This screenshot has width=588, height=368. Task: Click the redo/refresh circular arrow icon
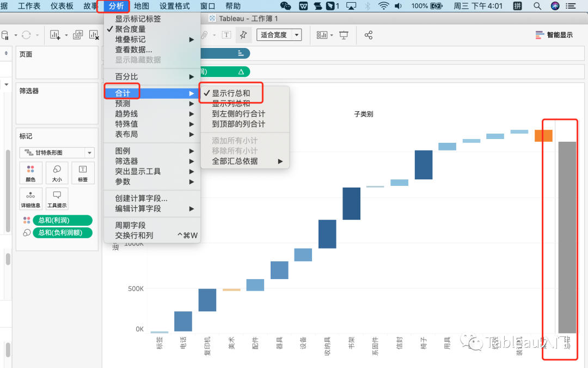(26, 35)
